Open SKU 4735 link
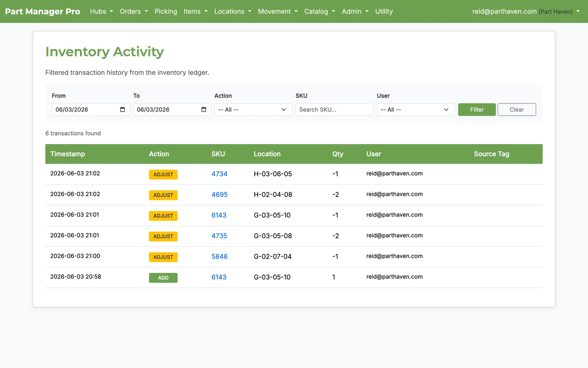The image size is (588, 368). coord(219,236)
